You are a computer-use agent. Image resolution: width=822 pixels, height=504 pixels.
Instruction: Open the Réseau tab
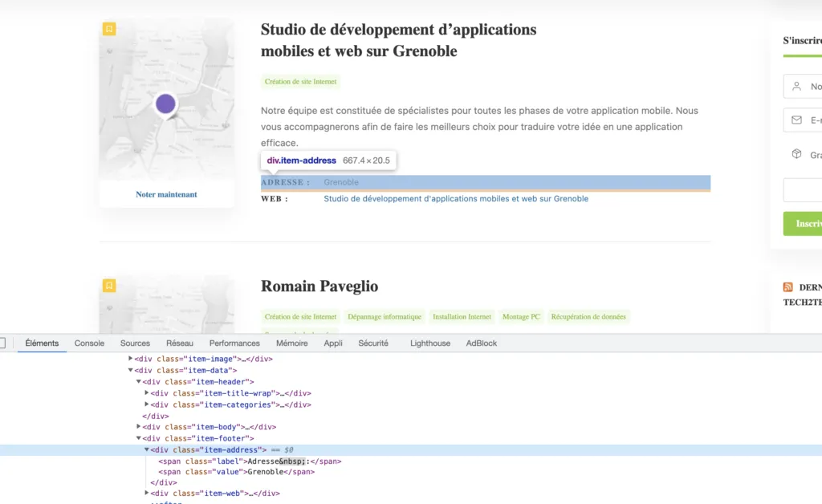[x=180, y=343]
